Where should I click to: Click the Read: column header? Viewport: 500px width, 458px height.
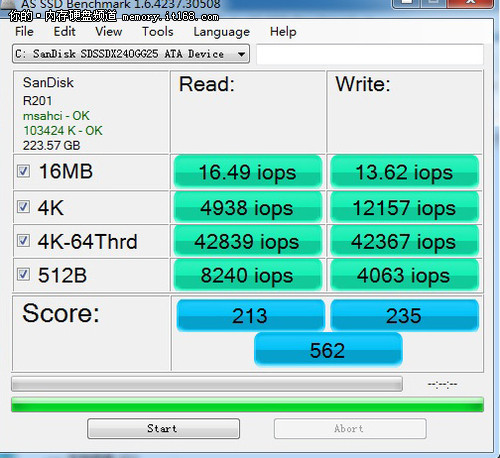pos(207,84)
